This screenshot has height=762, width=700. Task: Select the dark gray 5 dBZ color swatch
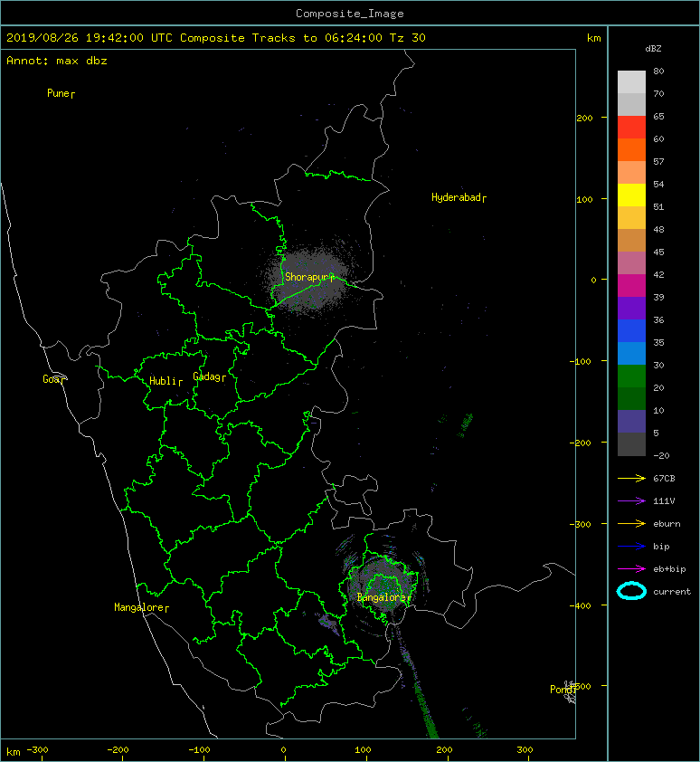coord(631,443)
